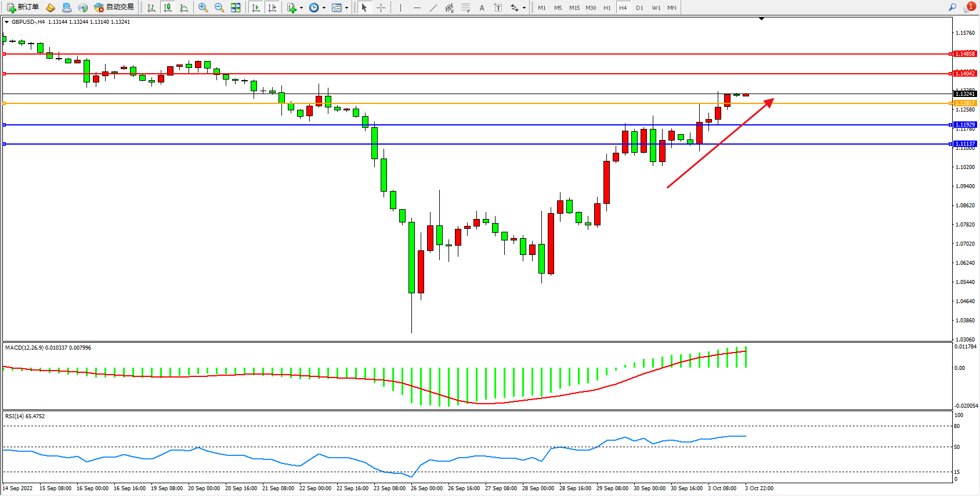
Task: Open the indicators list dropdown arrow
Action: [301, 8]
